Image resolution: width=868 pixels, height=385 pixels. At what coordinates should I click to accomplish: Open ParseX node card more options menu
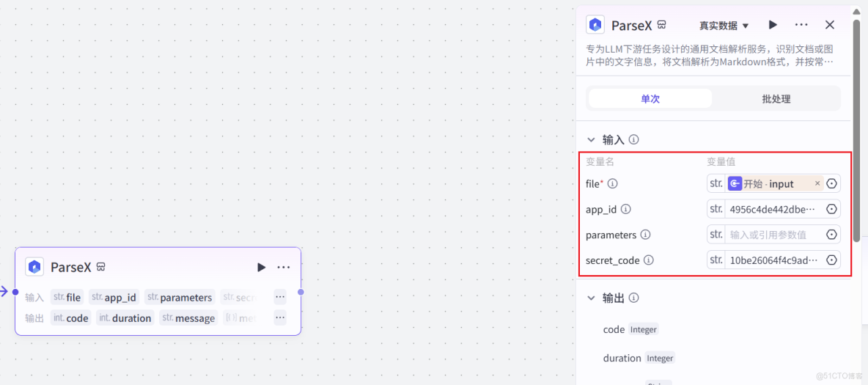(284, 268)
